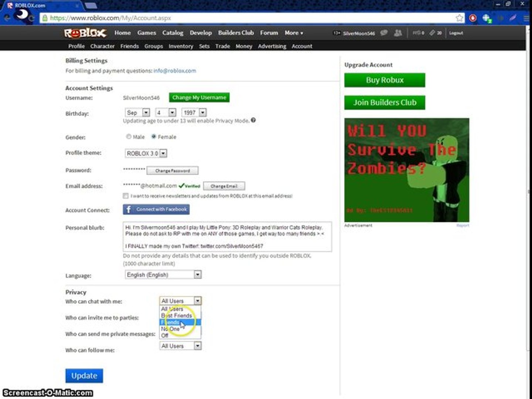Reload the page with the refresh icon
The width and height of the screenshot is (532, 399).
coord(31,18)
